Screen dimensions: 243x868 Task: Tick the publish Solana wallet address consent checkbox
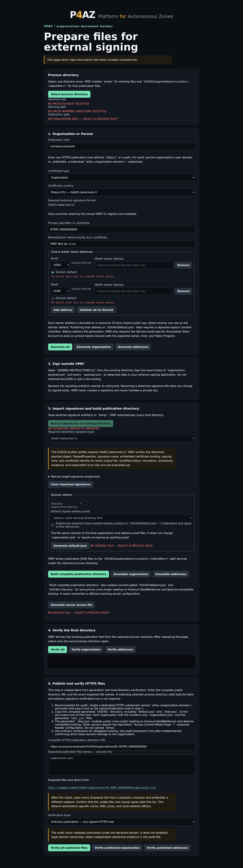point(52,525)
